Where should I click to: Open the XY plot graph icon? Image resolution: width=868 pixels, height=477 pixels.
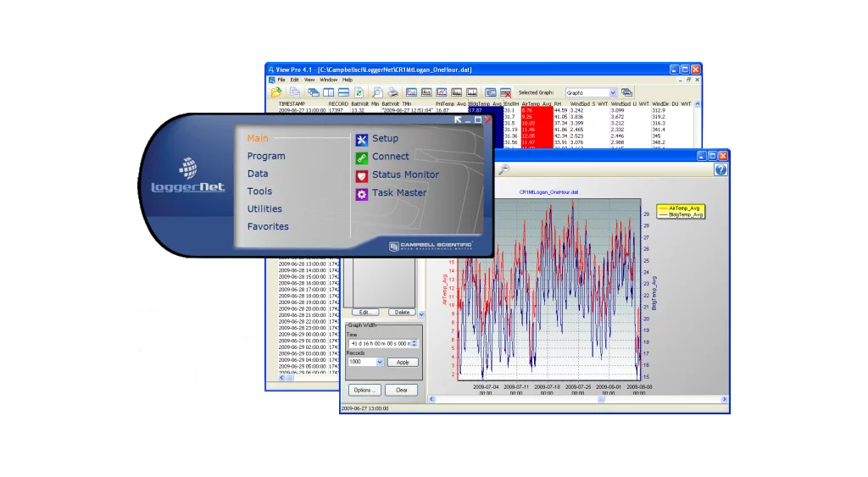click(x=441, y=92)
